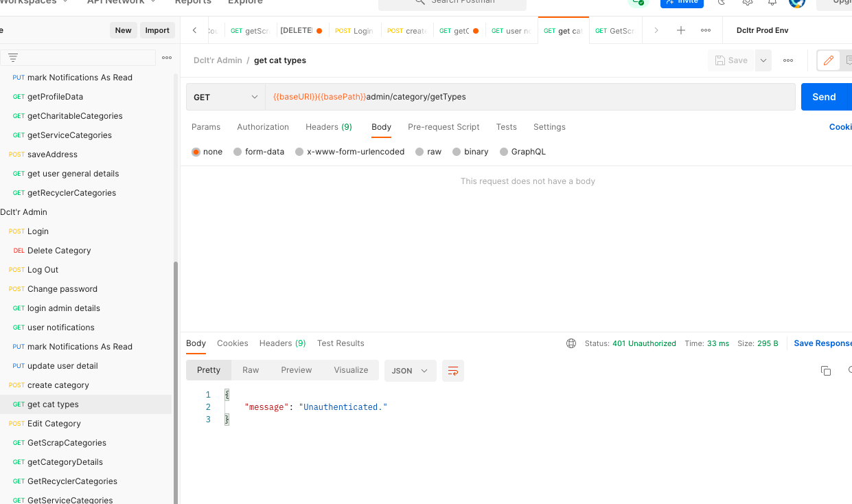Expand the JSON format dropdown
852x504 pixels.
[x=410, y=371]
